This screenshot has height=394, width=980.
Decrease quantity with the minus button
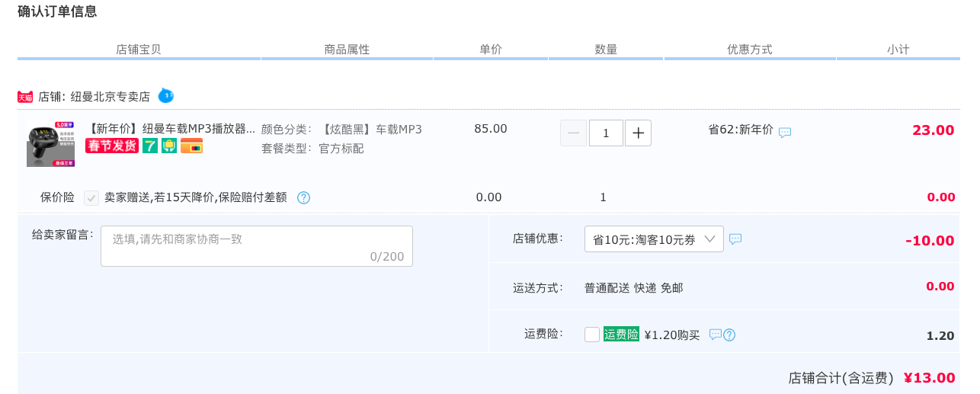pyautogui.click(x=574, y=133)
